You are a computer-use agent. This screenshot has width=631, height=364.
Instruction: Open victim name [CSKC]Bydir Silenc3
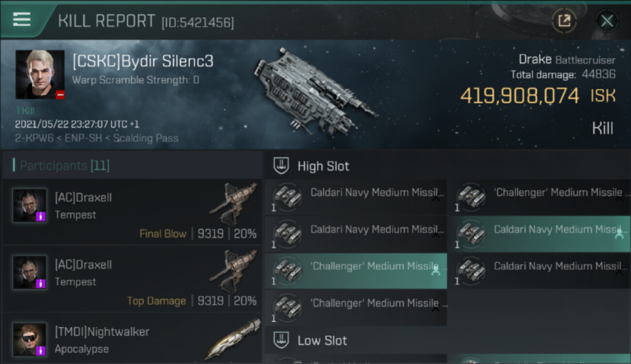pos(143,62)
